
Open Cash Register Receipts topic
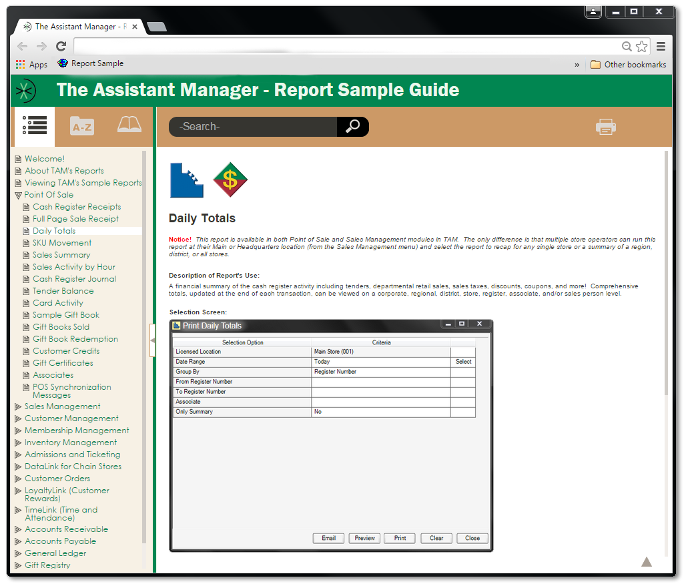pyautogui.click(x=77, y=207)
